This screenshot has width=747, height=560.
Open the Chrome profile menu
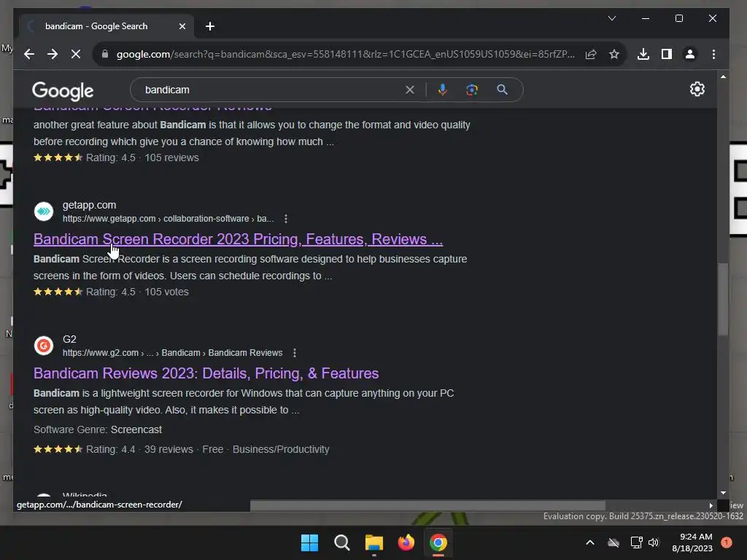690,54
